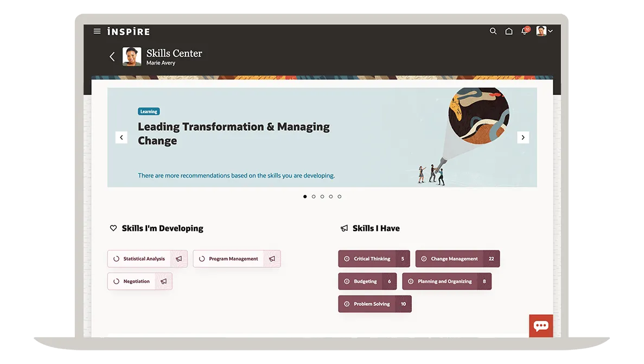Open notifications bell with badge

[x=525, y=31]
